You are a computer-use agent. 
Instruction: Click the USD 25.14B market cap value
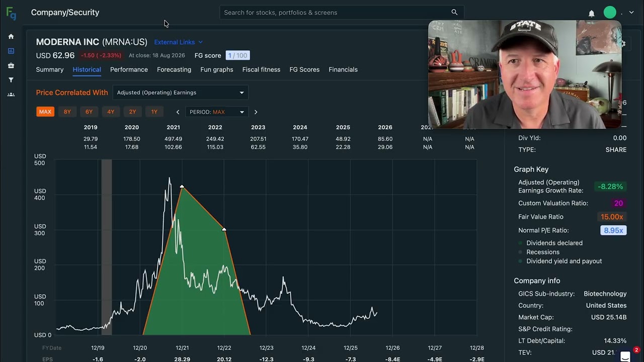coord(609,317)
